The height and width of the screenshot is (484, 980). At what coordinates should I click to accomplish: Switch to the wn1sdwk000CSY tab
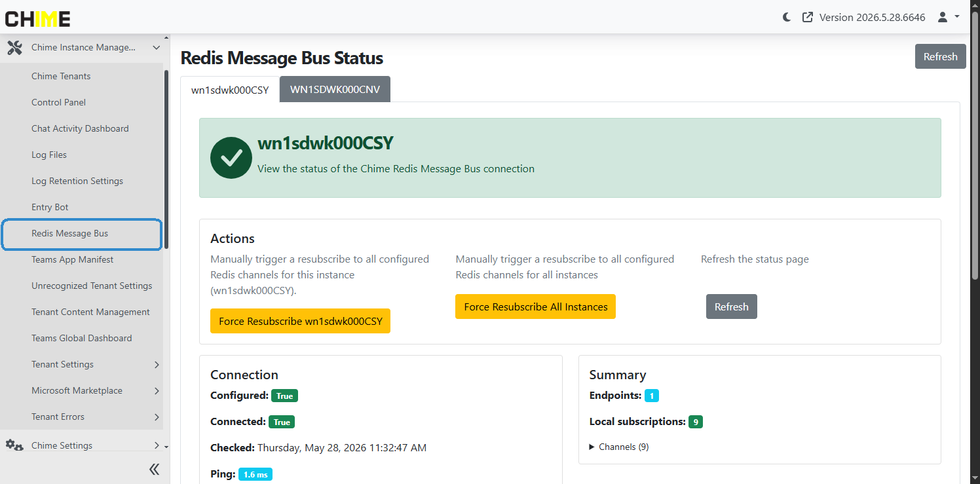pyautogui.click(x=230, y=90)
